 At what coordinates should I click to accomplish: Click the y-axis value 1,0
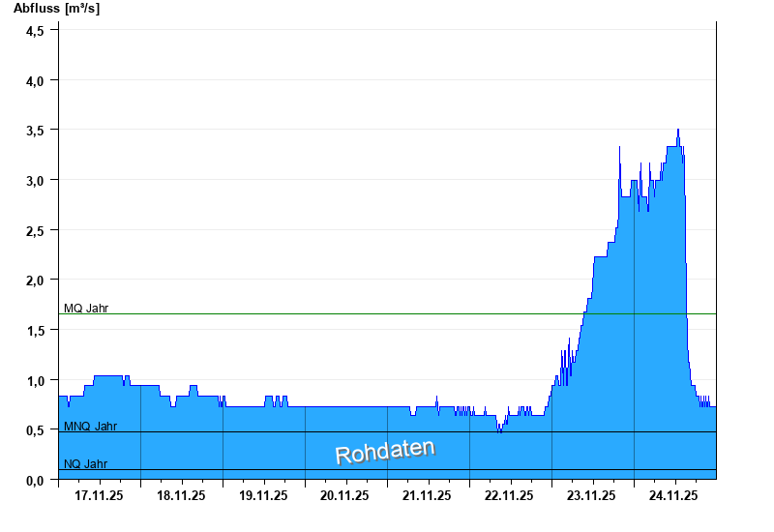35,380
